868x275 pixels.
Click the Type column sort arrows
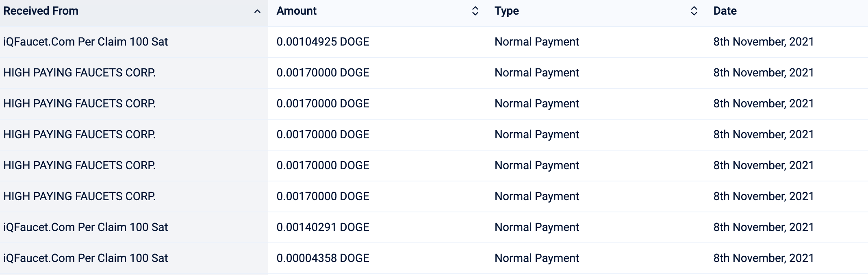pyautogui.click(x=694, y=11)
